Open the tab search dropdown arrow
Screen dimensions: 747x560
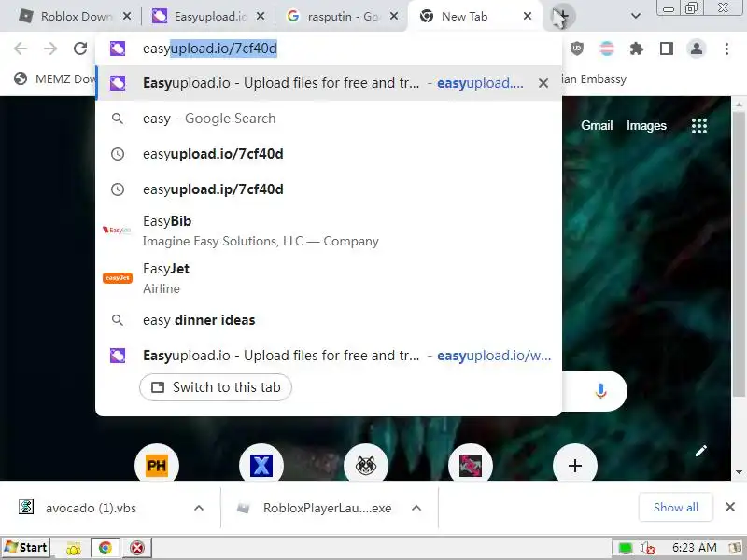pyautogui.click(x=636, y=16)
